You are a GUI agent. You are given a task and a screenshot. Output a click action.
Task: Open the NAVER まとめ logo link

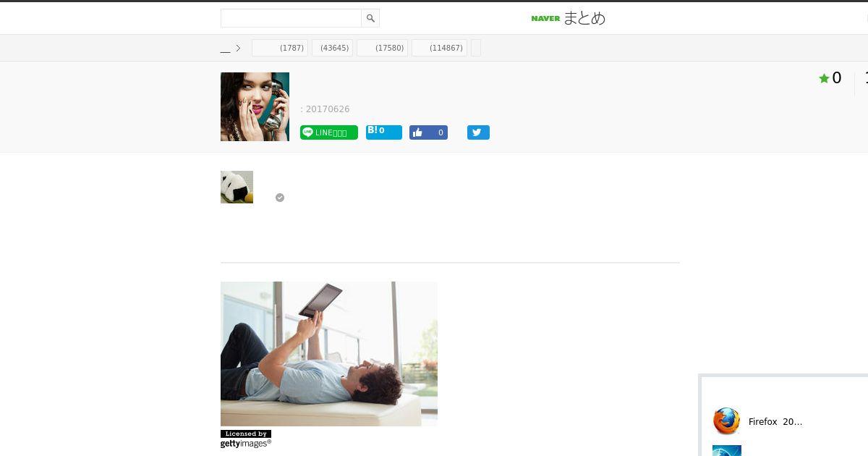[568, 18]
